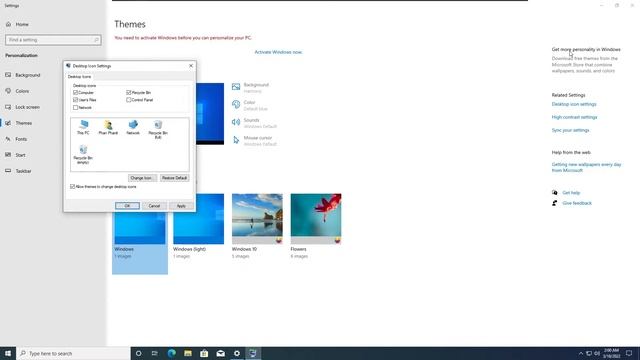The width and height of the screenshot is (640, 360).
Task: Enable the Network desktop icon checkbox
Action: coord(76,107)
